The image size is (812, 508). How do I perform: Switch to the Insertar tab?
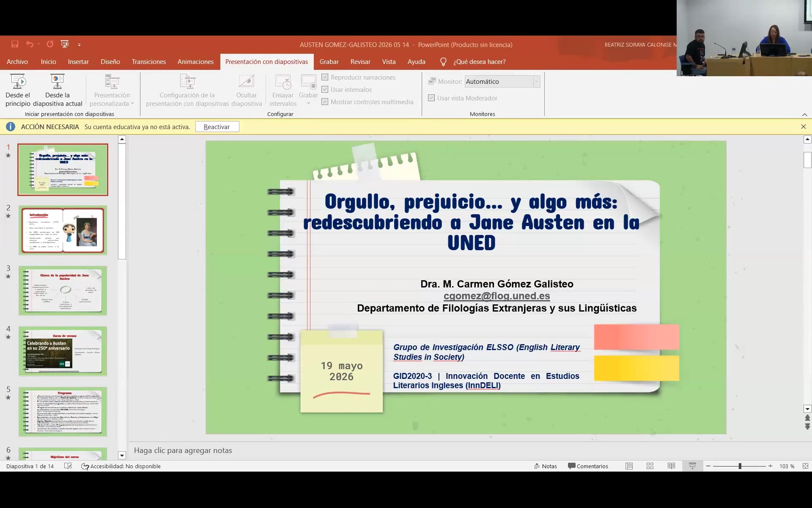(x=78, y=62)
